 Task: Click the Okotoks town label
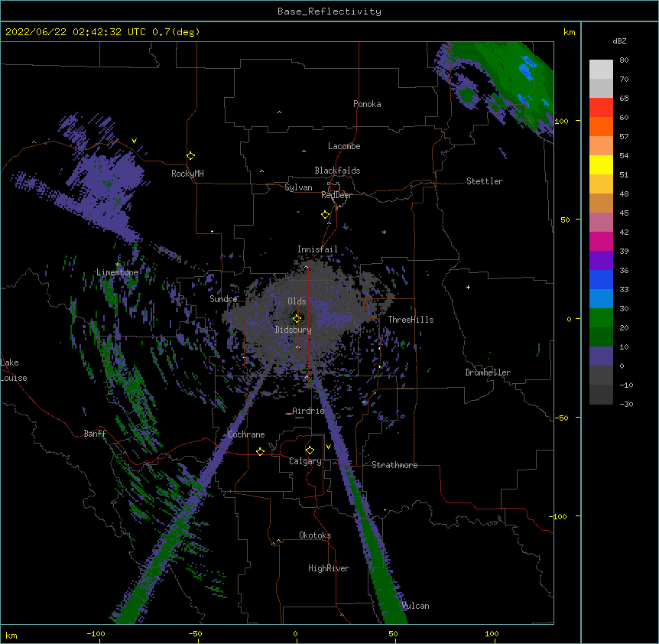point(315,535)
